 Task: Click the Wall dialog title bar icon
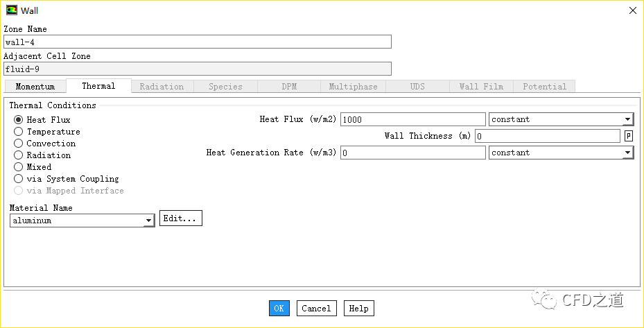pyautogui.click(x=11, y=10)
